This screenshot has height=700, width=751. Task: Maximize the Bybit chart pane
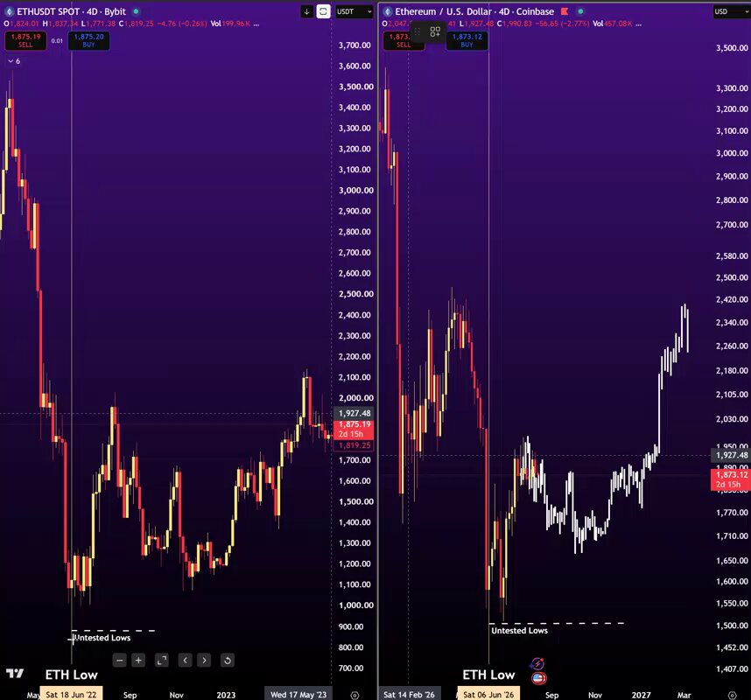(x=162, y=661)
